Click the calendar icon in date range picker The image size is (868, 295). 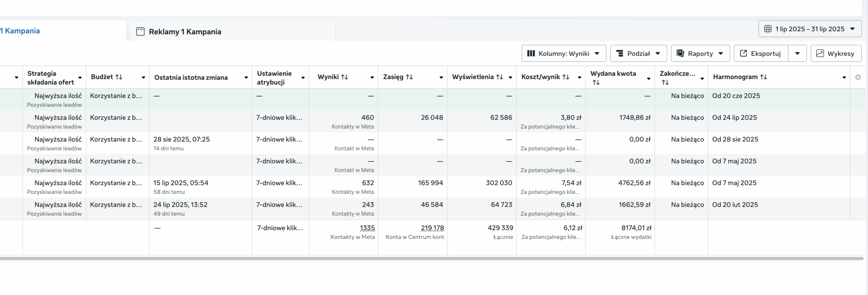(768, 29)
